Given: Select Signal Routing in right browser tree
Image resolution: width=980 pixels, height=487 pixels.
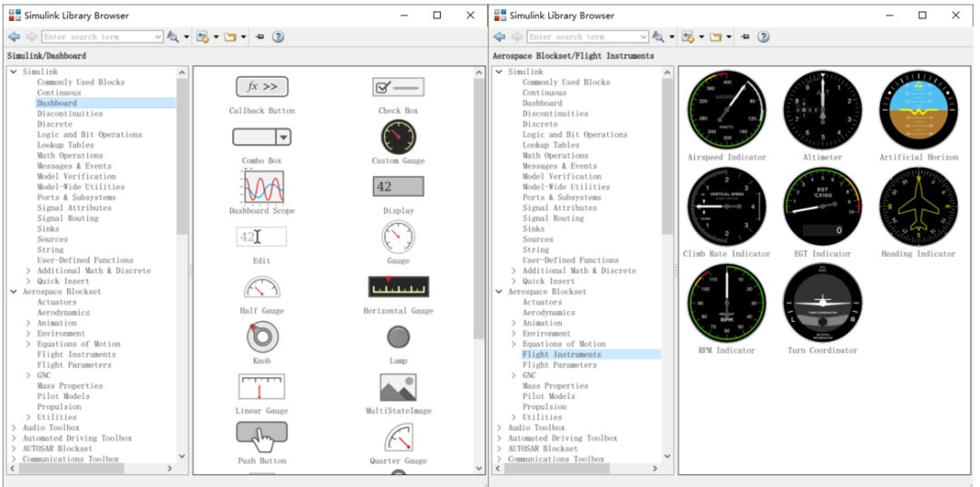Looking at the screenshot, I should pyautogui.click(x=554, y=219).
